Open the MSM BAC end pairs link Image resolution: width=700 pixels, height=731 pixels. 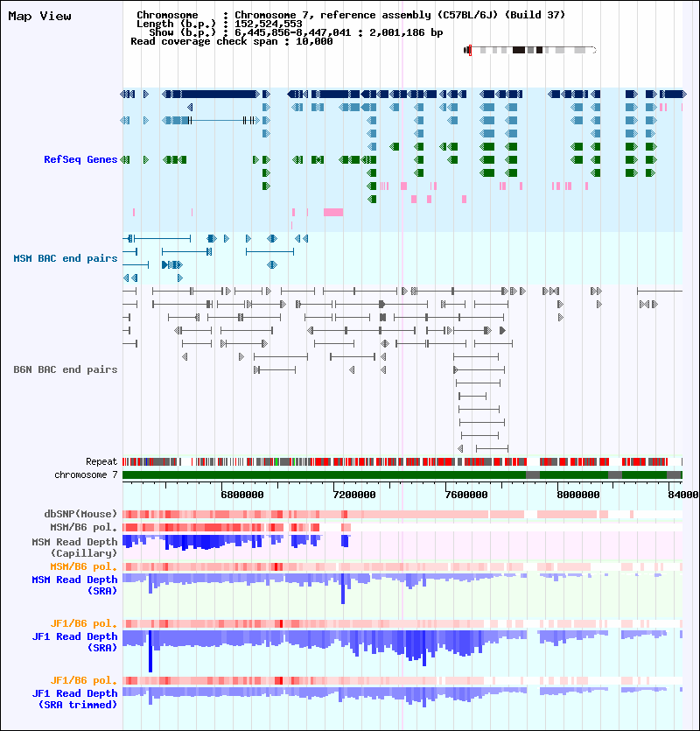pyautogui.click(x=66, y=258)
